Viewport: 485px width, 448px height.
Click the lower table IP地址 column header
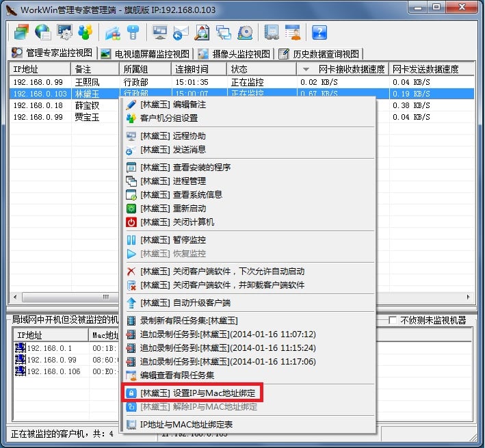(51, 335)
